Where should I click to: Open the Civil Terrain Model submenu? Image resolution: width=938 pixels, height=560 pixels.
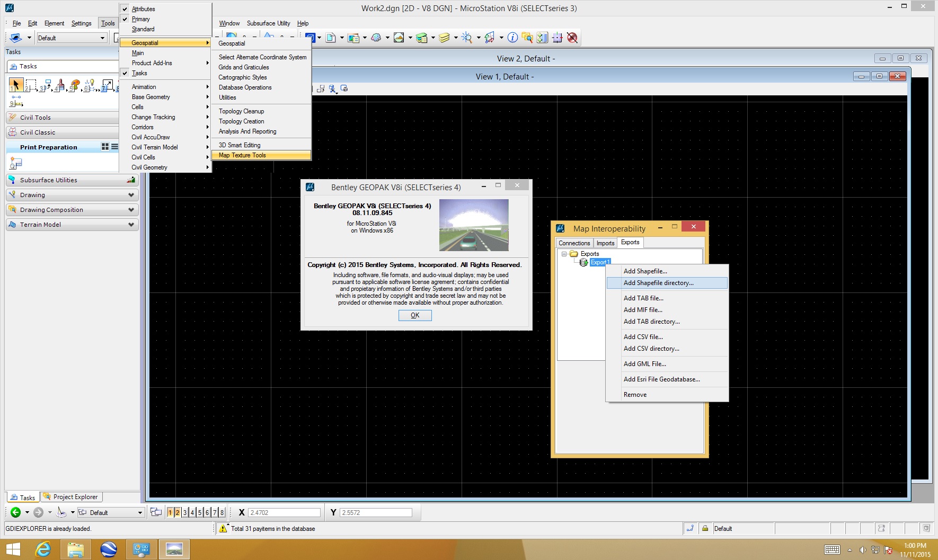[x=165, y=147]
